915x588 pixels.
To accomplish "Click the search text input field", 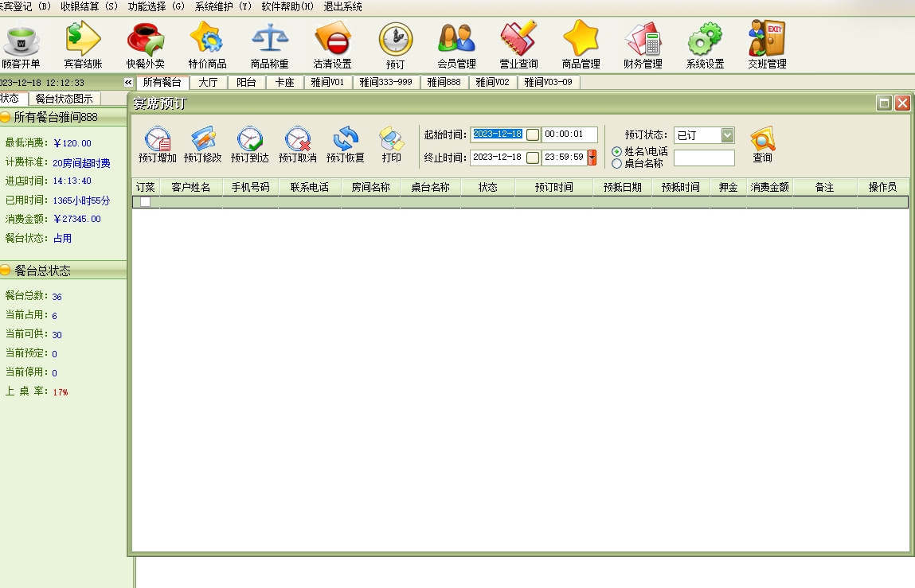I will [704, 158].
